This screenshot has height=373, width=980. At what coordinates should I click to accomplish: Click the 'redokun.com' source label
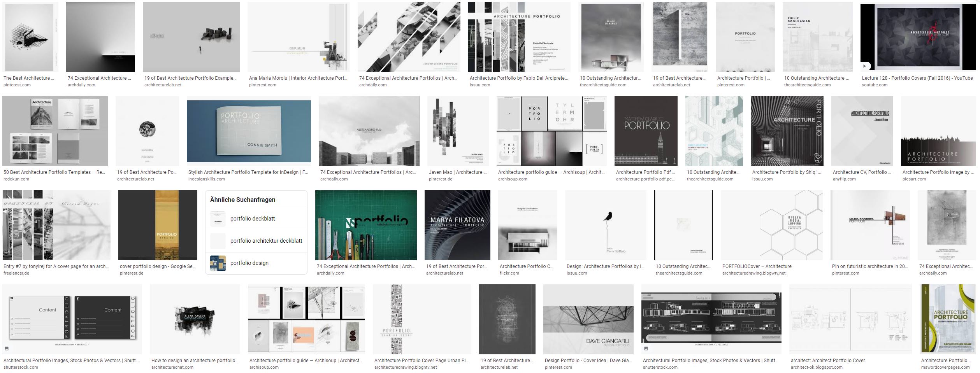click(16, 179)
